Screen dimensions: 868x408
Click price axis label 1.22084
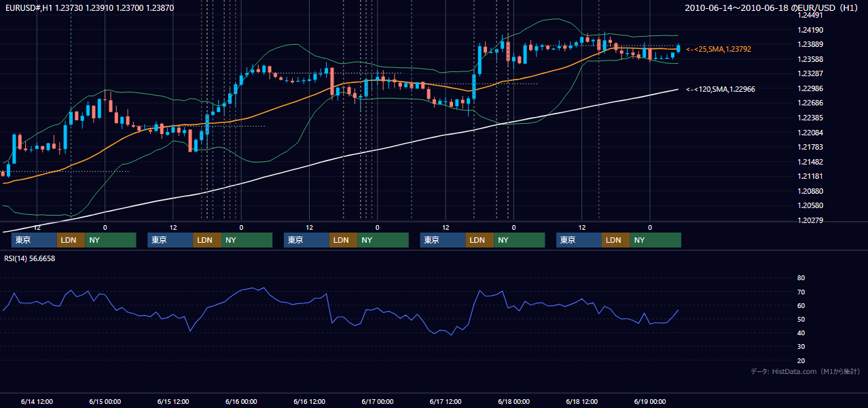coord(811,133)
